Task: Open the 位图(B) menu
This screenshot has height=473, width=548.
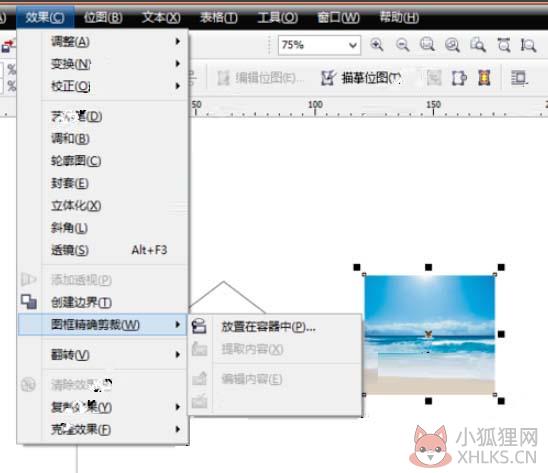Action: 103,17
